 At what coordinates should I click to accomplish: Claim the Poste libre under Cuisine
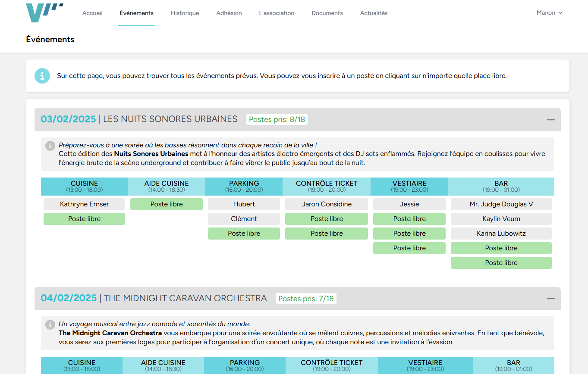(84, 218)
